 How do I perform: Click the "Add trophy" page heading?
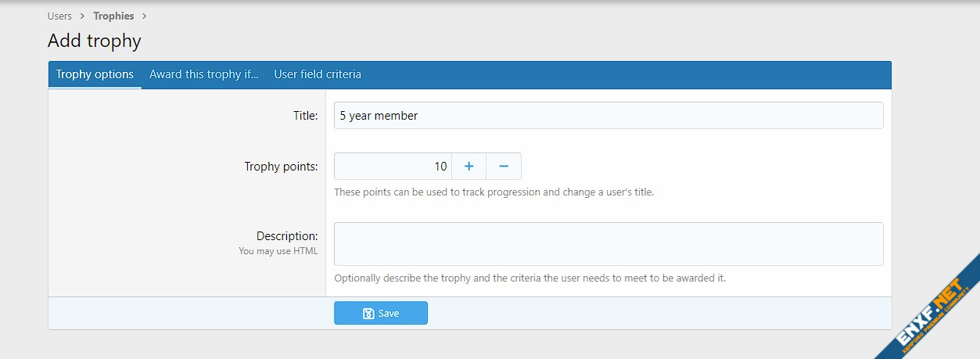pyautogui.click(x=95, y=41)
